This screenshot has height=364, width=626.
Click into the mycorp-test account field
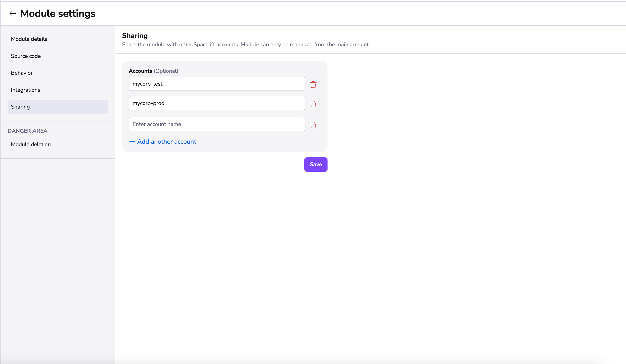tap(217, 84)
